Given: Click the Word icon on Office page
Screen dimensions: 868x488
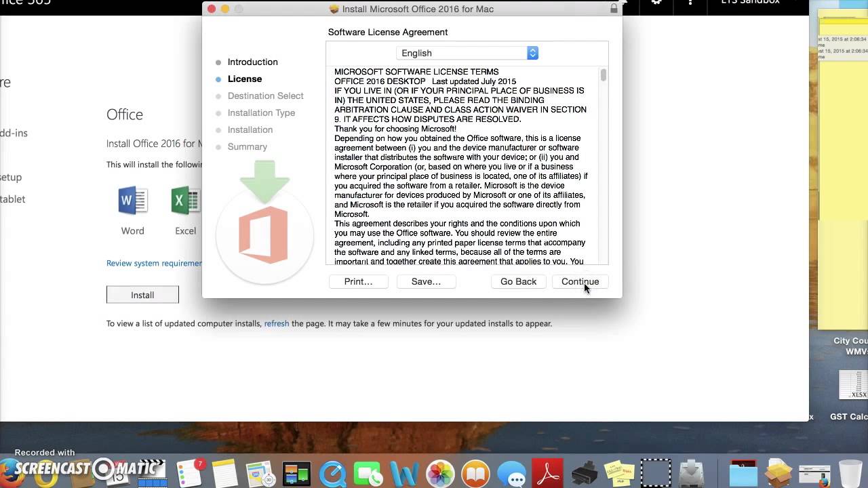Looking at the screenshot, I should 132,201.
